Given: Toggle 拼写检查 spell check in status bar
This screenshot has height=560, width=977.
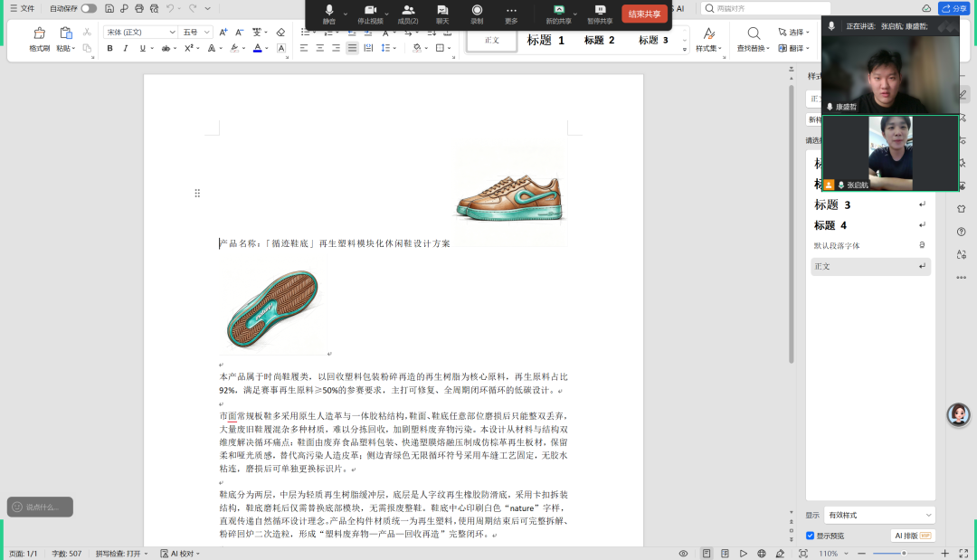Looking at the screenshot, I should coord(121,553).
